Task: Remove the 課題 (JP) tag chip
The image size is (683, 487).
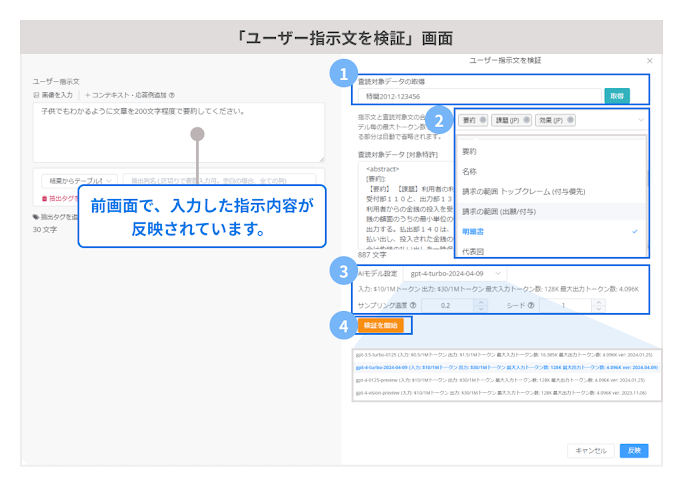Action: pos(526,120)
